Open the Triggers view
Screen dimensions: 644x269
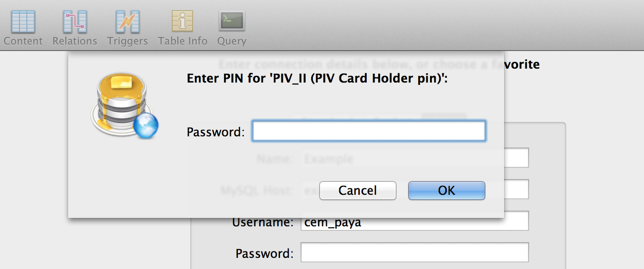127,28
